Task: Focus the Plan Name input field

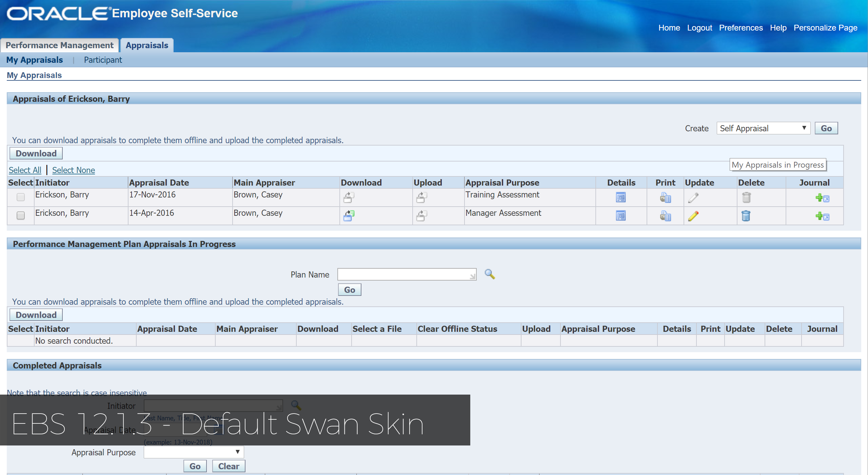Action: point(407,274)
